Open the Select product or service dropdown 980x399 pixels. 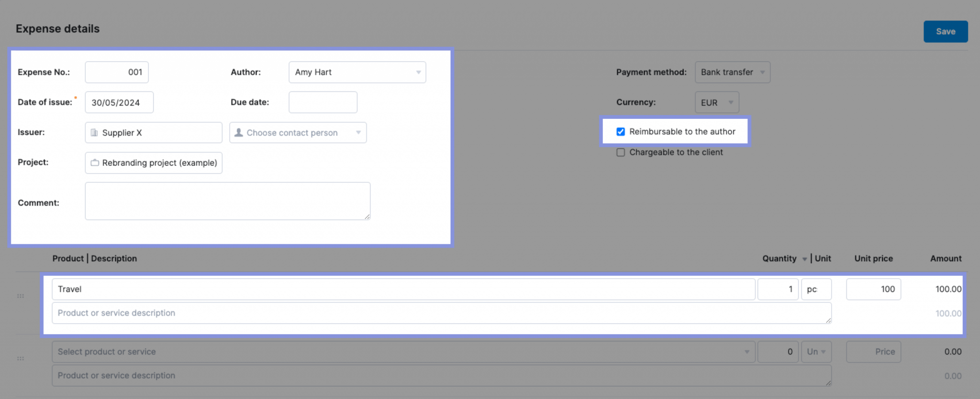(403, 352)
